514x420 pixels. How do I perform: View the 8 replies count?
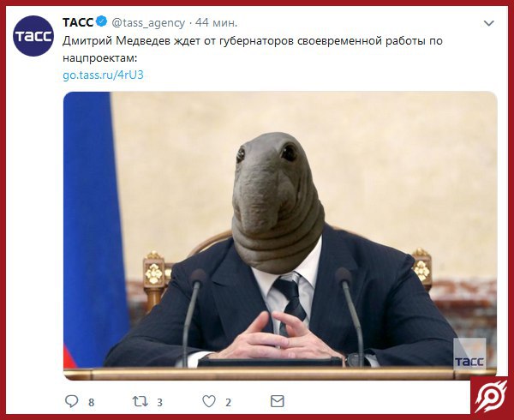point(92,402)
